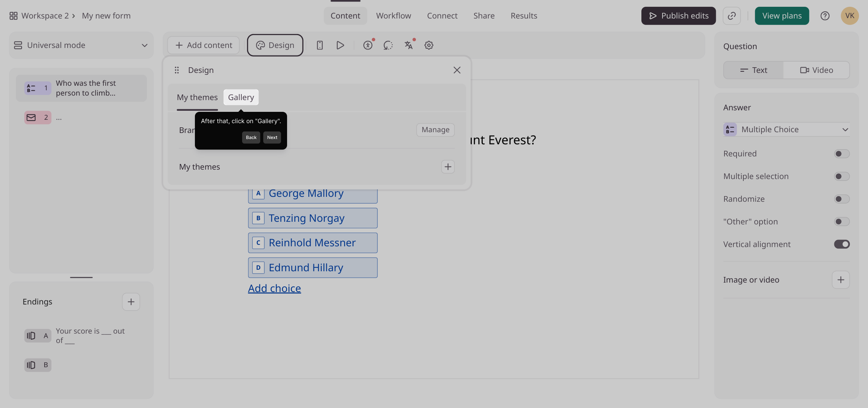Click the View plans button

point(782,16)
